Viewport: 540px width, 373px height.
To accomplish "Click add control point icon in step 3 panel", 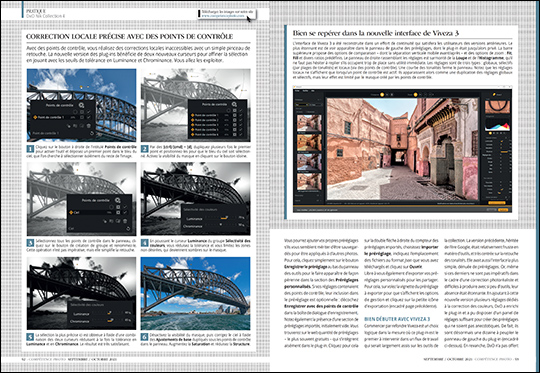I will 117,200.
